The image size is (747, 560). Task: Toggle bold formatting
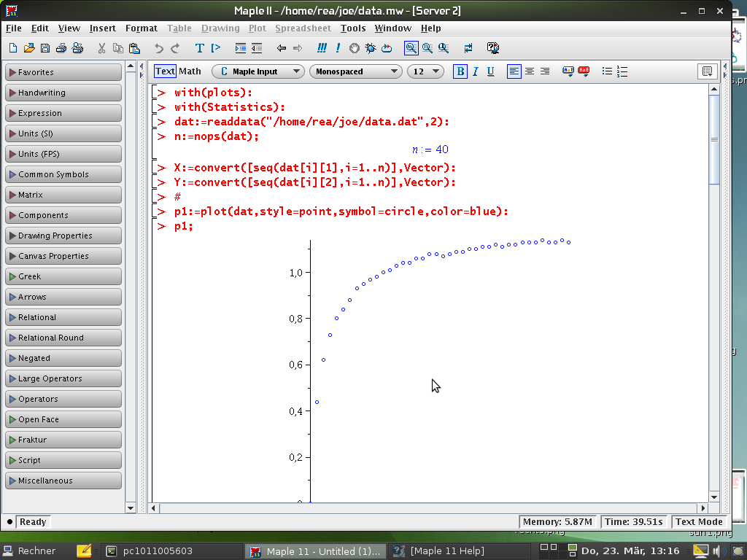460,71
